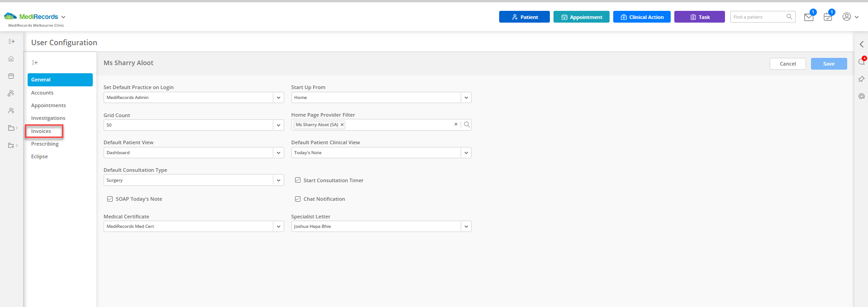Open the task inbox icon with badge
Image resolution: width=868 pixels, height=307 pixels.
point(828,17)
